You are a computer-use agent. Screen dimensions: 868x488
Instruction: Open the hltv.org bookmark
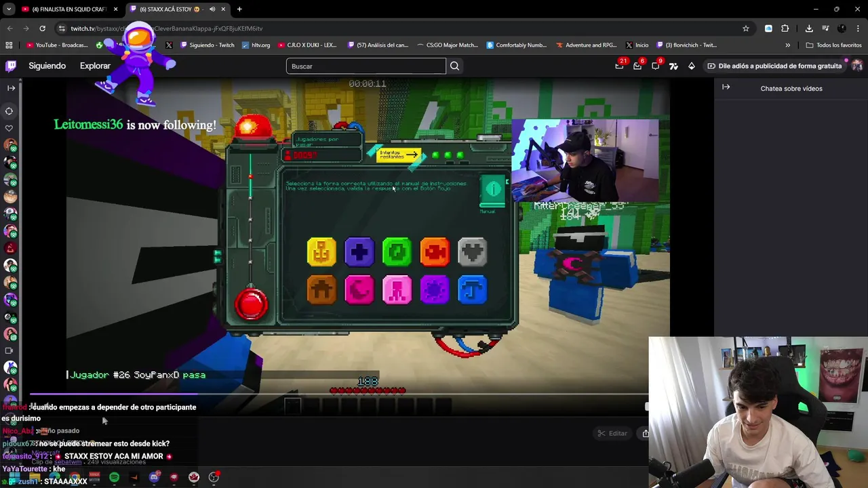256,45
